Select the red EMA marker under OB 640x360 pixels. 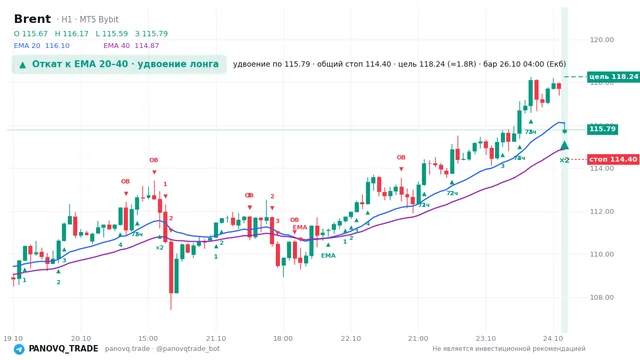pyautogui.click(x=300, y=227)
